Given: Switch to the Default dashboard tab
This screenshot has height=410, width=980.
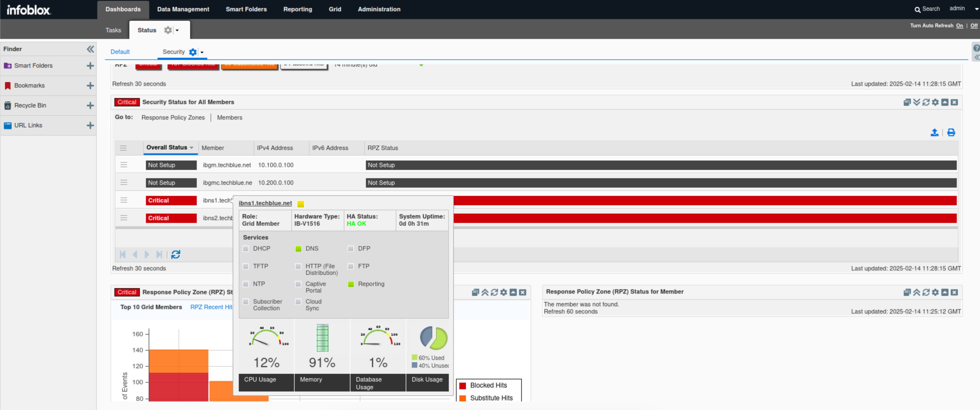Looking at the screenshot, I should (120, 52).
